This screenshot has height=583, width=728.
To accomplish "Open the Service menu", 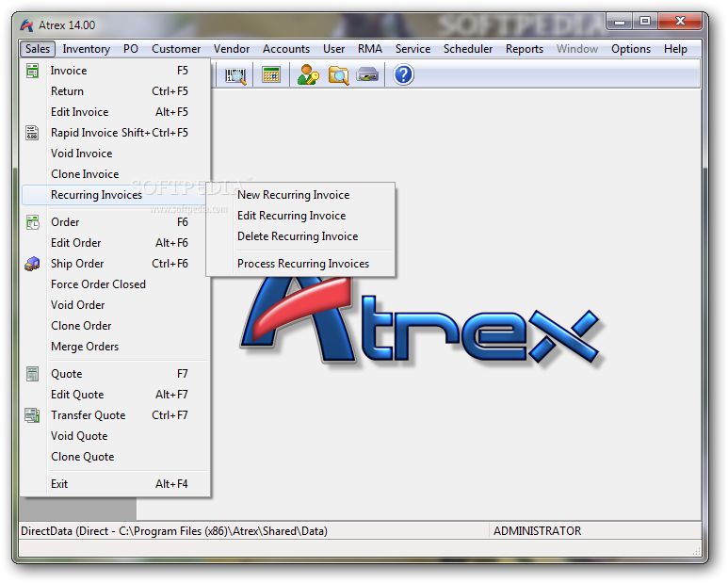I will [x=413, y=49].
